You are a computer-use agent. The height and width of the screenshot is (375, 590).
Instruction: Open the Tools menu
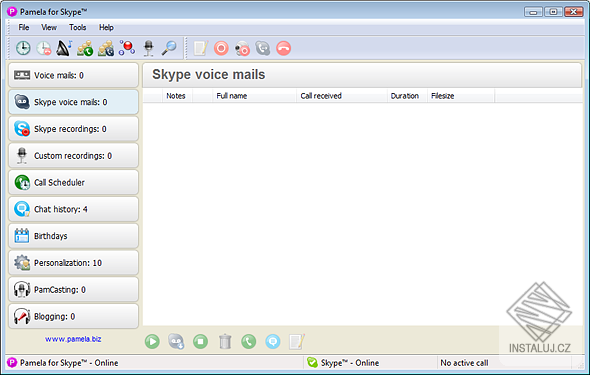click(x=78, y=27)
